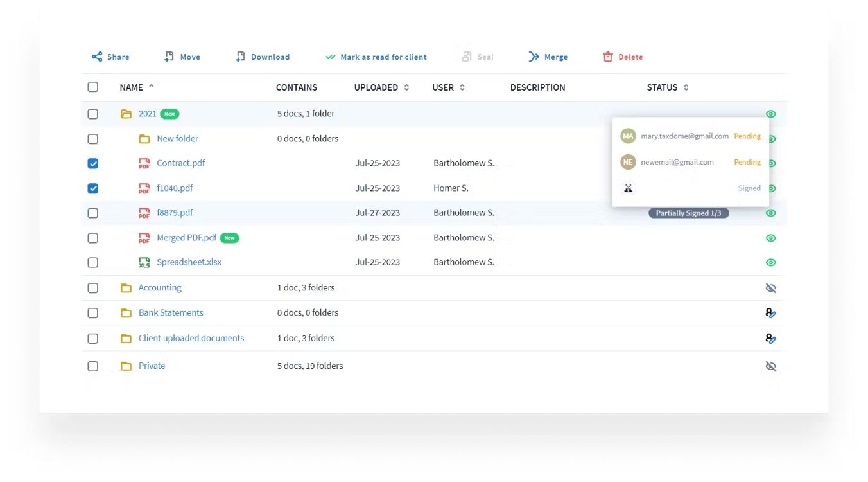The image size is (868, 482).
Task: Sort by the UPLOADED column
Action: pyautogui.click(x=381, y=87)
